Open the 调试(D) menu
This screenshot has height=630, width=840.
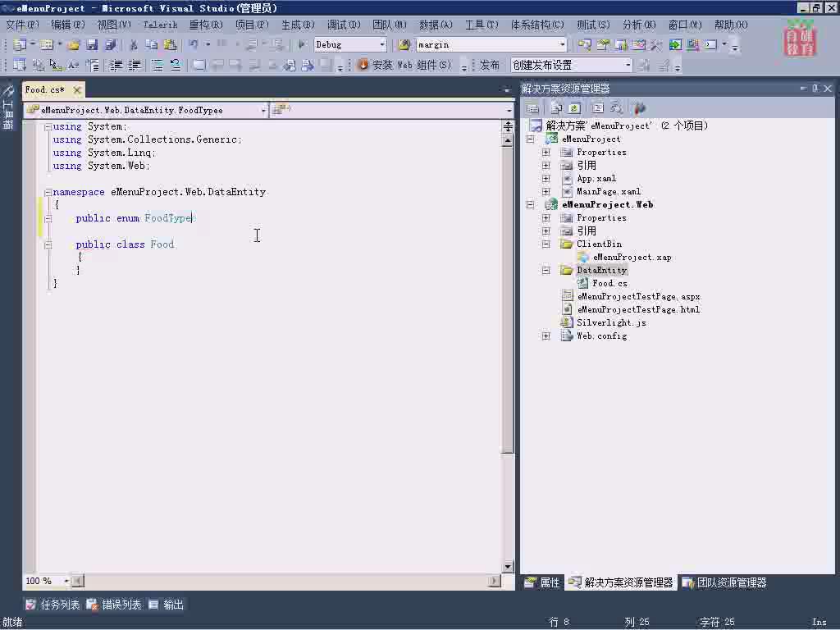click(x=344, y=25)
